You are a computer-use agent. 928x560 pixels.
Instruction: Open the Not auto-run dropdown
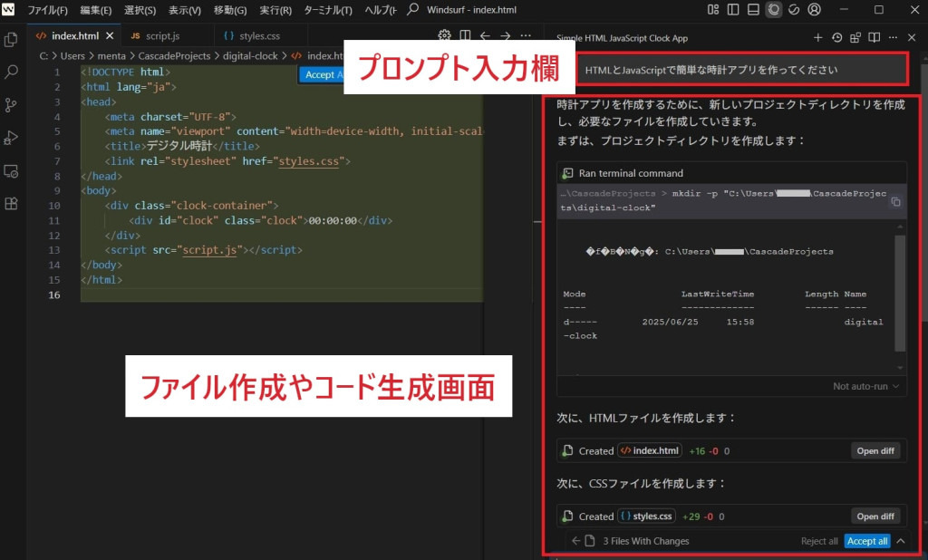tap(865, 386)
